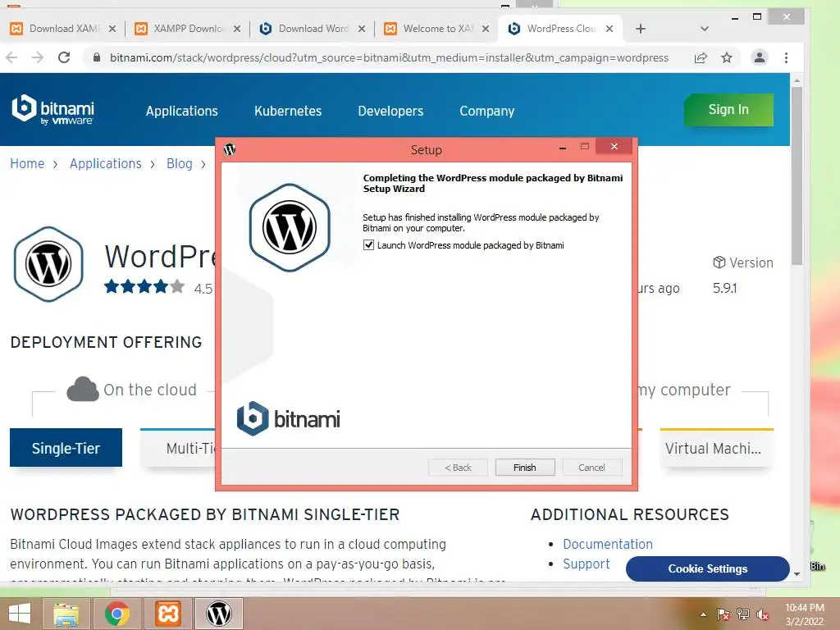Open Google Chrome from the taskbar
Screen dimensions: 840x630
pos(116,614)
